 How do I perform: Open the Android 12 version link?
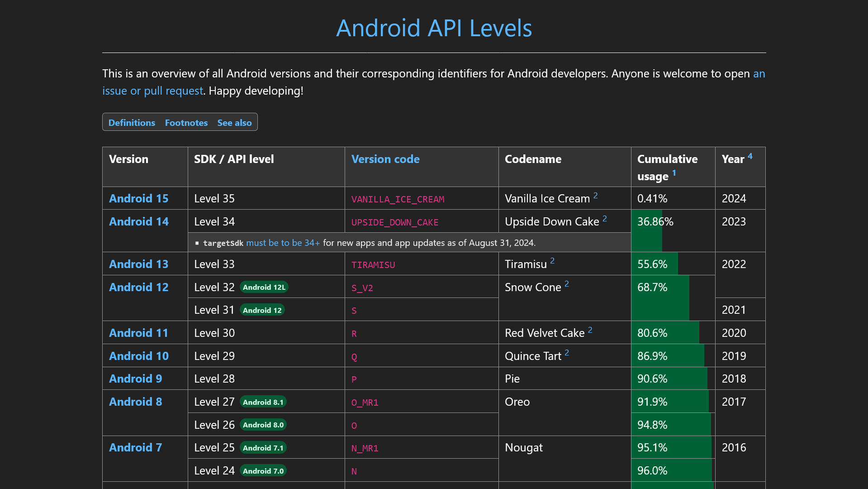(139, 288)
